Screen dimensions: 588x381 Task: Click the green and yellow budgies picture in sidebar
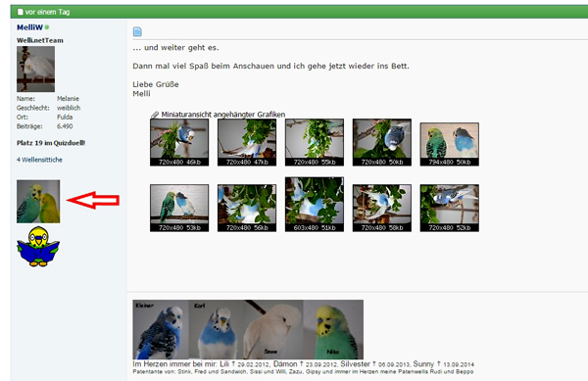pyautogui.click(x=38, y=202)
